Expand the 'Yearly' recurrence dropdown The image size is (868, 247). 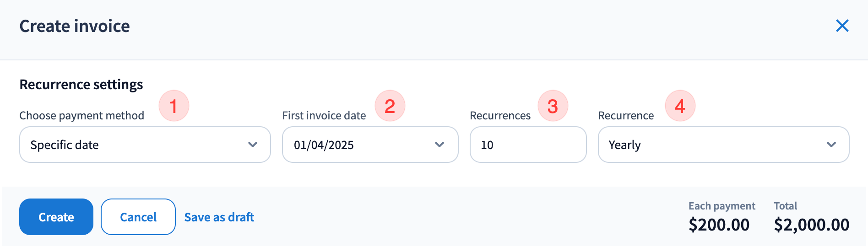click(723, 145)
